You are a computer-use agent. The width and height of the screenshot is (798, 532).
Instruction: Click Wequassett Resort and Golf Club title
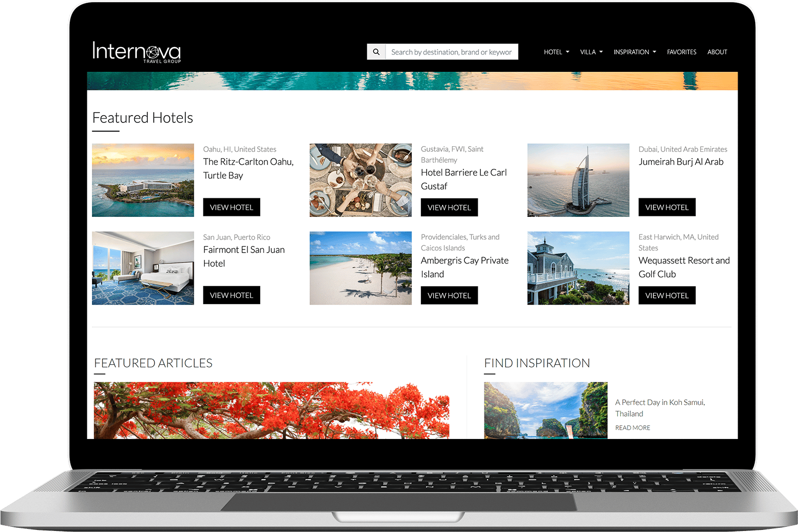point(684,267)
